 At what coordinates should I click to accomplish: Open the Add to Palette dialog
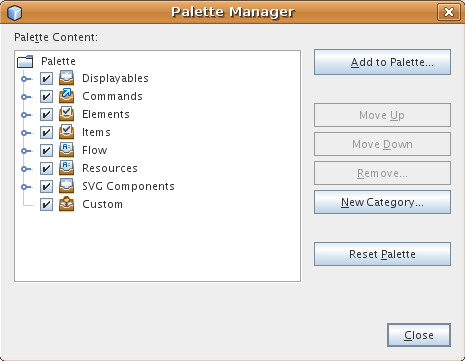pos(382,62)
